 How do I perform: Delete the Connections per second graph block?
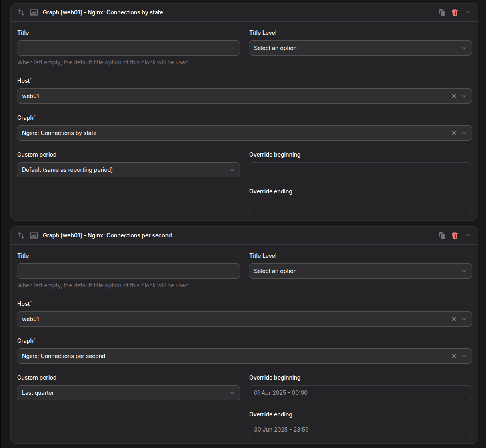(455, 235)
